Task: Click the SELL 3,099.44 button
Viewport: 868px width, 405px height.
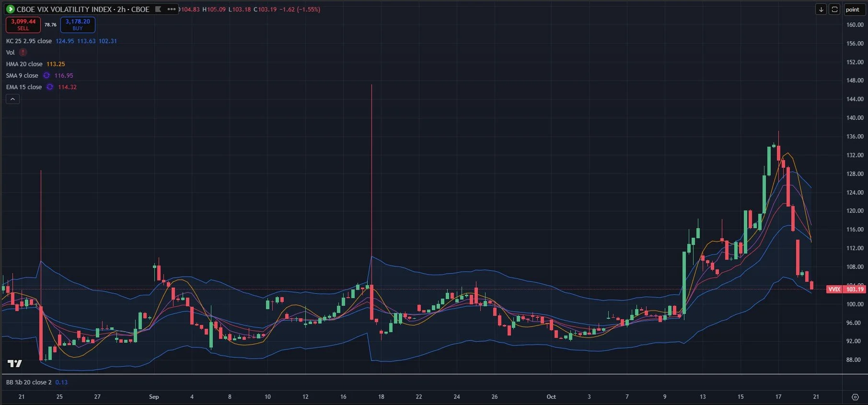Action: 23,24
